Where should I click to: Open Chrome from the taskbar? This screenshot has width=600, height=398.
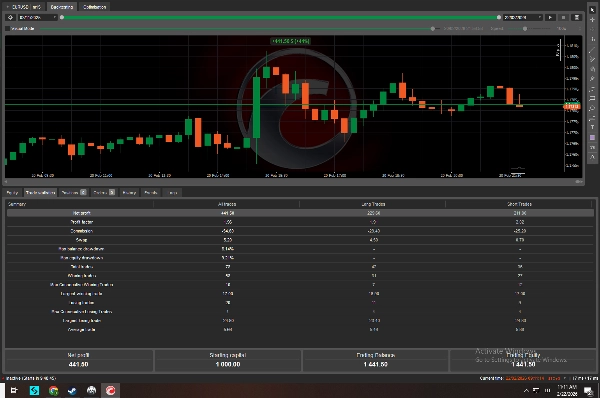(x=54, y=390)
